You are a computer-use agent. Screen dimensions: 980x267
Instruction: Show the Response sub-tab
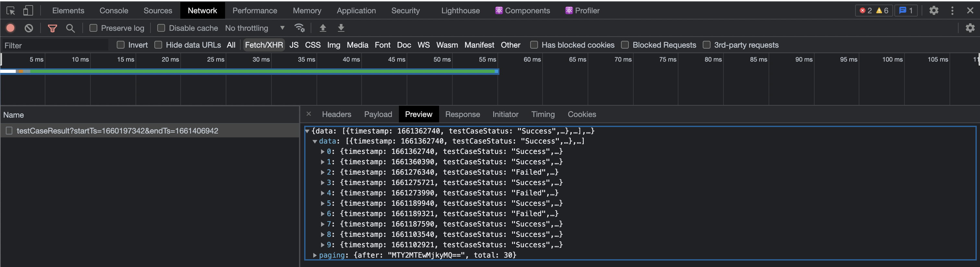coord(462,114)
